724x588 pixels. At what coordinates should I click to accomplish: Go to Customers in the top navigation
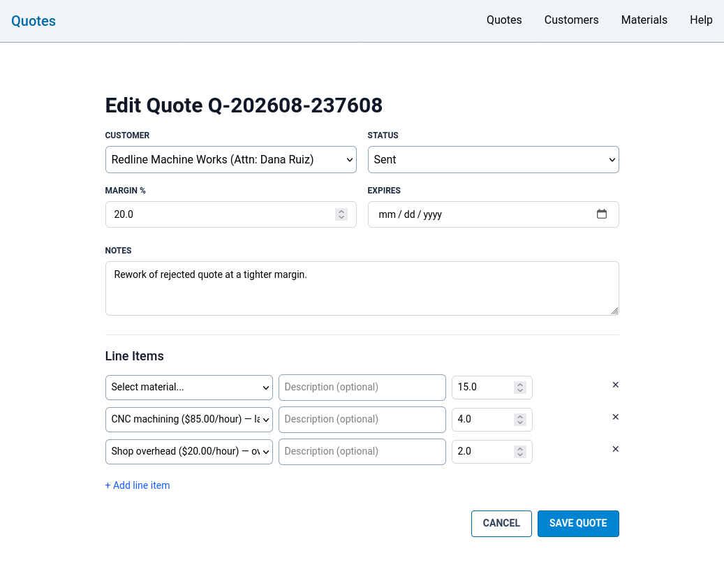tap(571, 20)
